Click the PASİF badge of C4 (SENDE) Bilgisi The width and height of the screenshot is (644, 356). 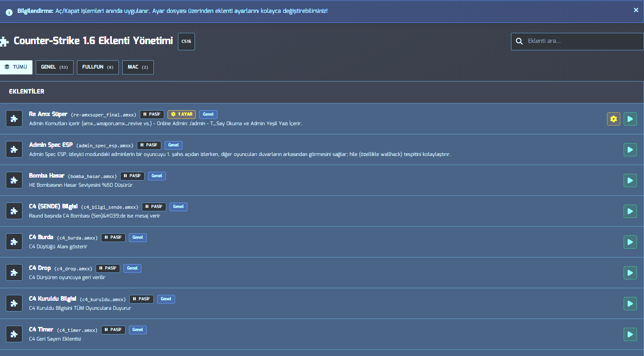click(x=154, y=207)
